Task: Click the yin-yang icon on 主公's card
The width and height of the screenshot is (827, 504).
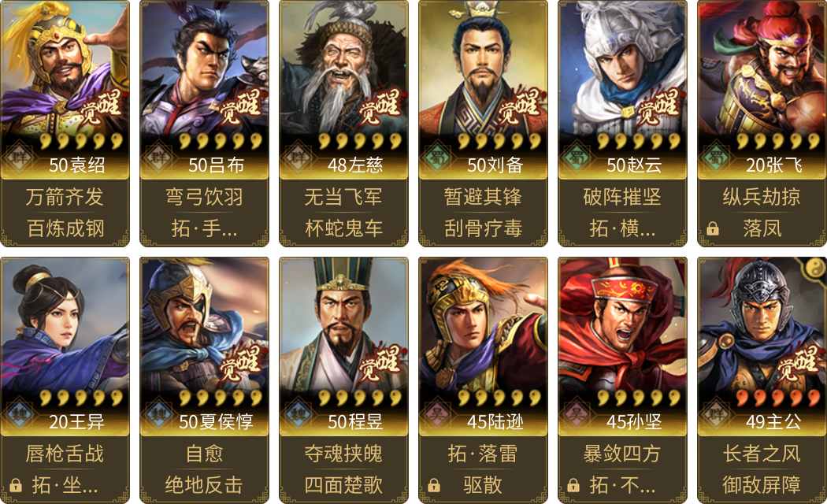Action: (815, 269)
